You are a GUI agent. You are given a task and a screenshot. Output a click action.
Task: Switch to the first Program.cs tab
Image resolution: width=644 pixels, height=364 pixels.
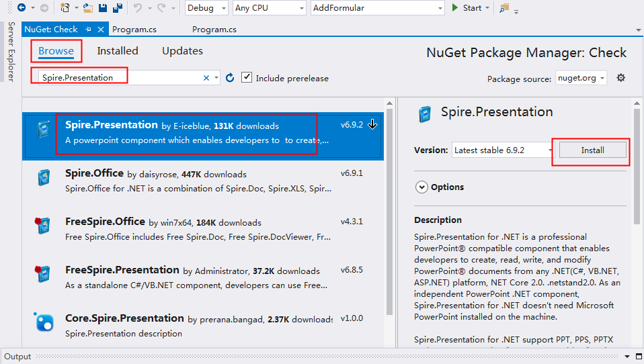click(134, 29)
